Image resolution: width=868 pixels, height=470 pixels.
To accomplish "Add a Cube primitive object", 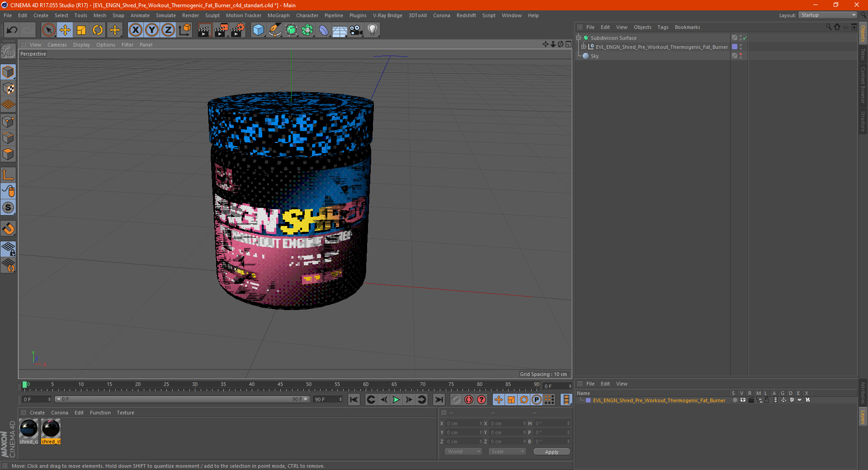I will point(259,30).
